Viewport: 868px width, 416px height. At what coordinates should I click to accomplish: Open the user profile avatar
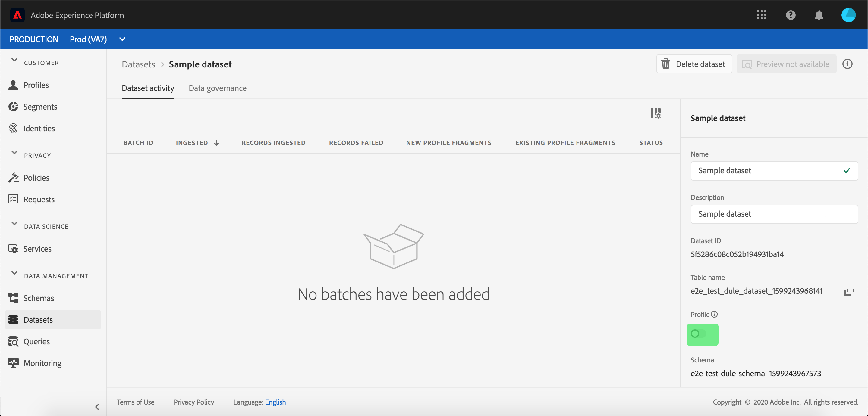848,15
